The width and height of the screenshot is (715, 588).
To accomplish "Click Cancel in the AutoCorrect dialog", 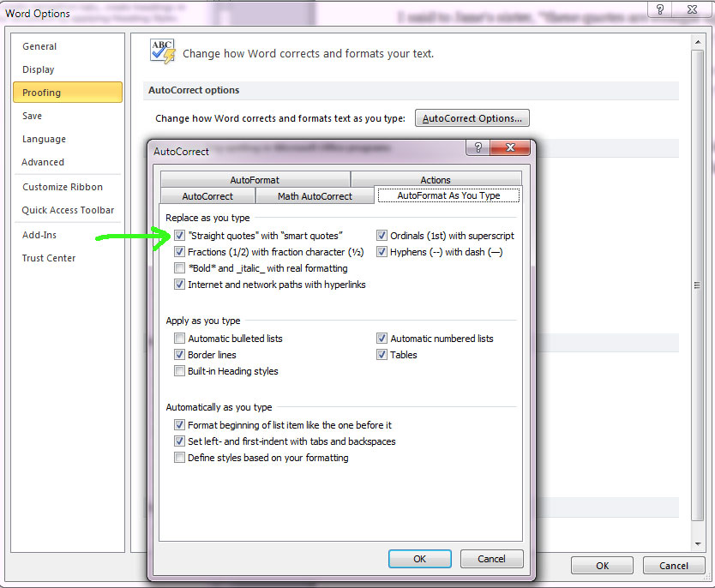I will tap(491, 559).
